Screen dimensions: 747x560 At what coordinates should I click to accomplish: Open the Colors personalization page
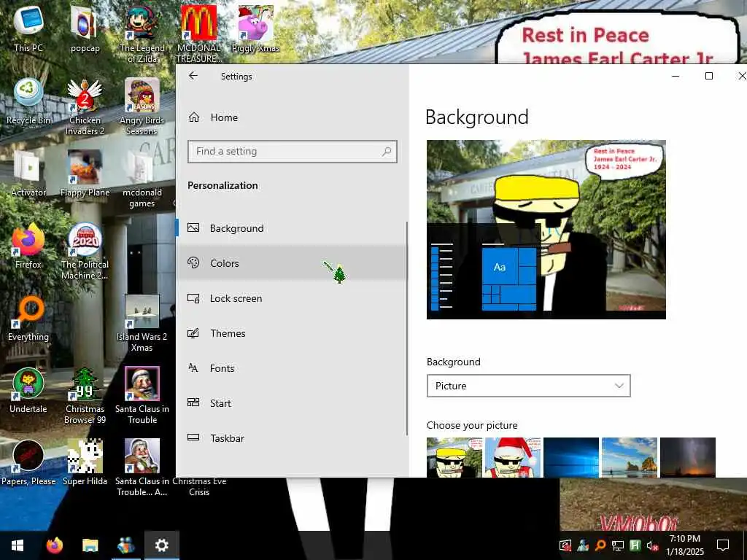click(292, 262)
